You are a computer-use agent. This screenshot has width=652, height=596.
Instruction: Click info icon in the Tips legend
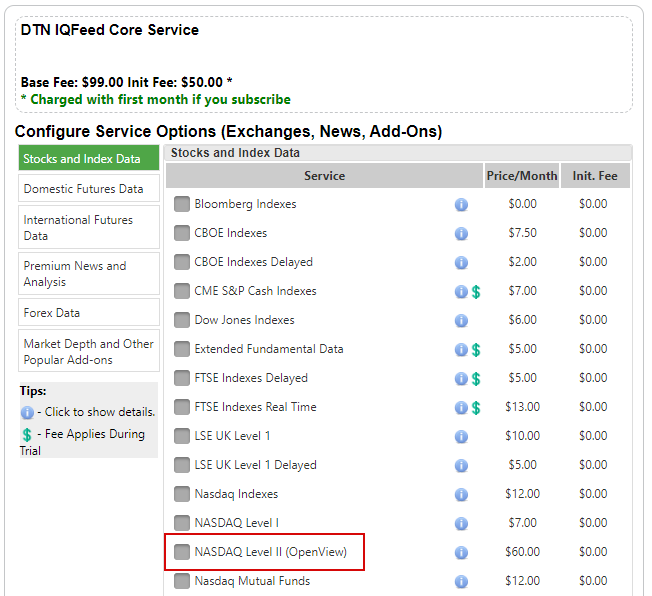27,413
